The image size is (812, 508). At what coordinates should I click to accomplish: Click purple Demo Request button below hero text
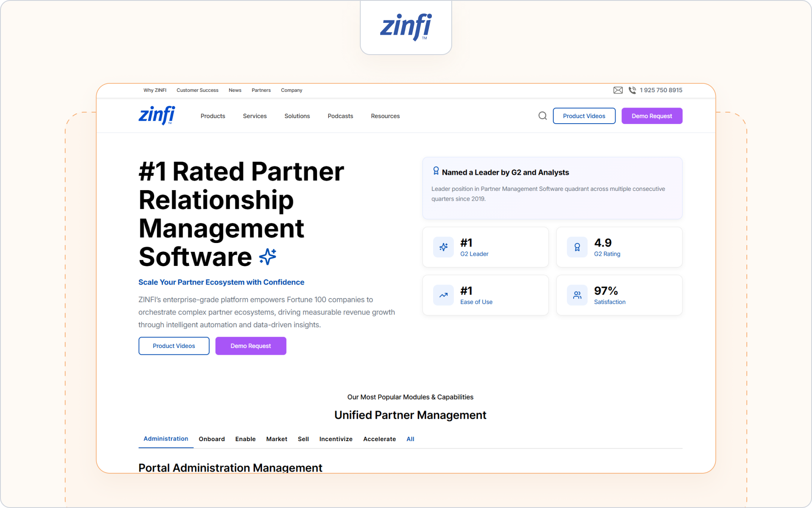[251, 346]
